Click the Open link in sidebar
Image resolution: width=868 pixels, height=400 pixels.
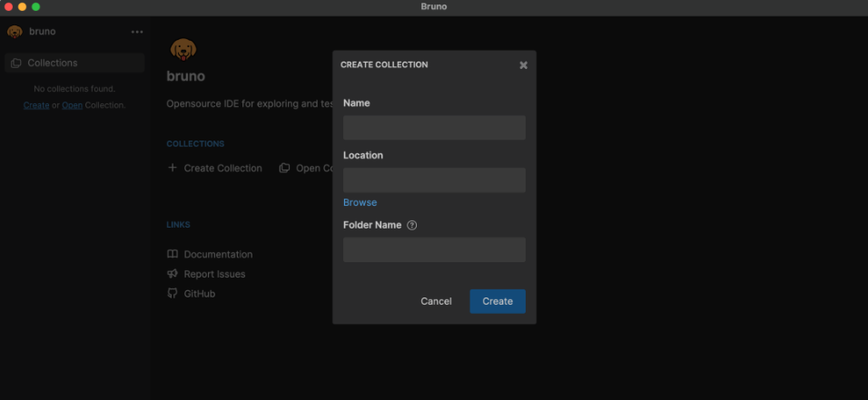point(72,105)
